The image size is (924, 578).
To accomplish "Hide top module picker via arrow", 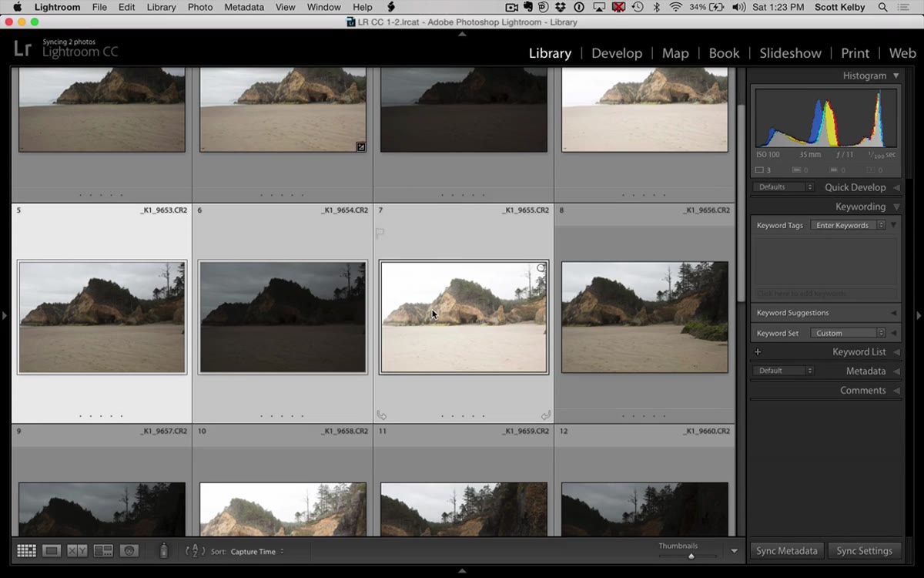I will pos(462,34).
